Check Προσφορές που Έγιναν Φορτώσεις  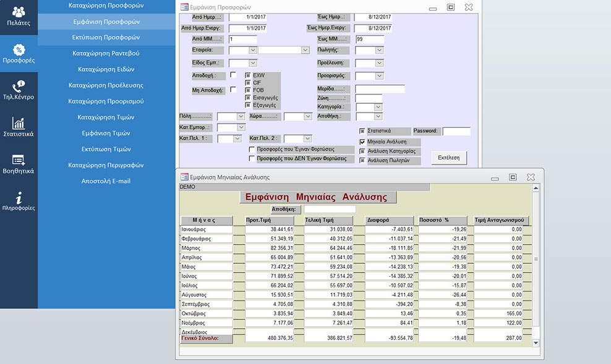click(x=252, y=149)
